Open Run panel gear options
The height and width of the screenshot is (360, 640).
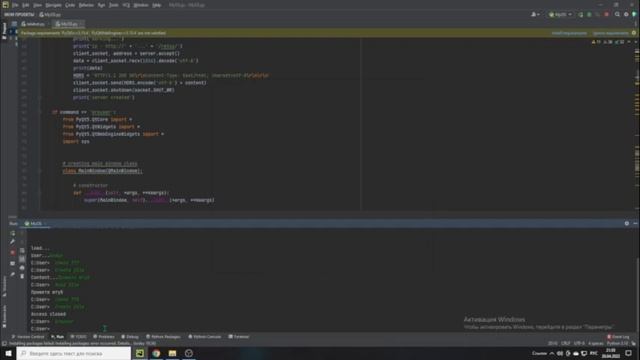click(x=627, y=223)
